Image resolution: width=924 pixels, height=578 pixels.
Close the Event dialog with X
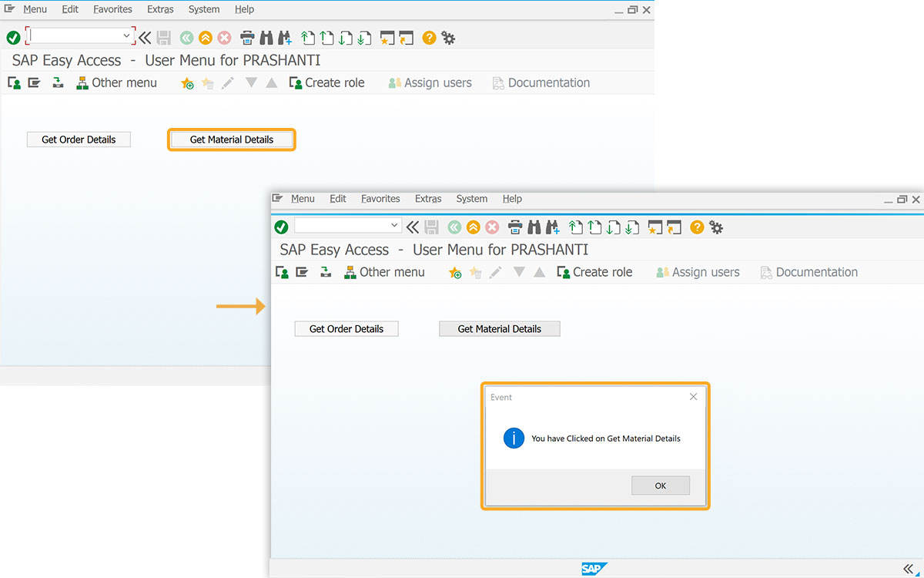pos(693,397)
